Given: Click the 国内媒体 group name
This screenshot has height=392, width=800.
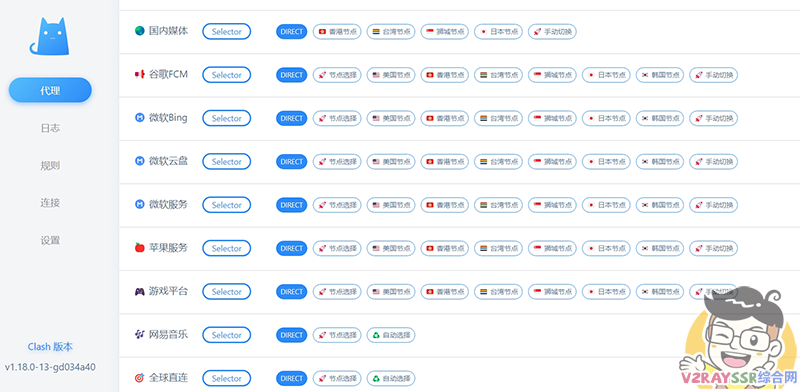Looking at the screenshot, I should (168, 31).
